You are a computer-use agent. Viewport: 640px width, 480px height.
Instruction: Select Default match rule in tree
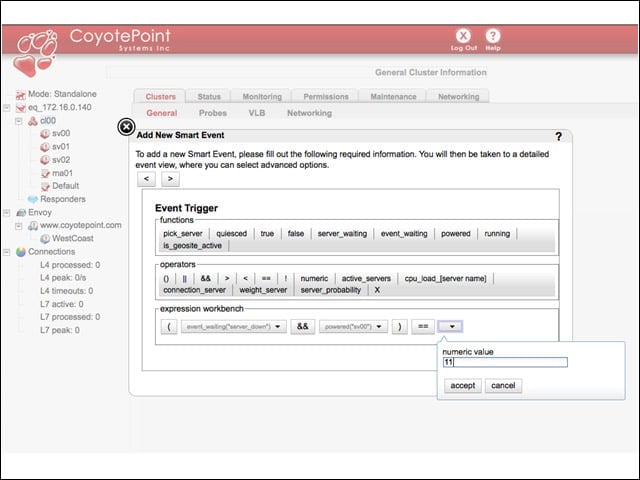65,186
